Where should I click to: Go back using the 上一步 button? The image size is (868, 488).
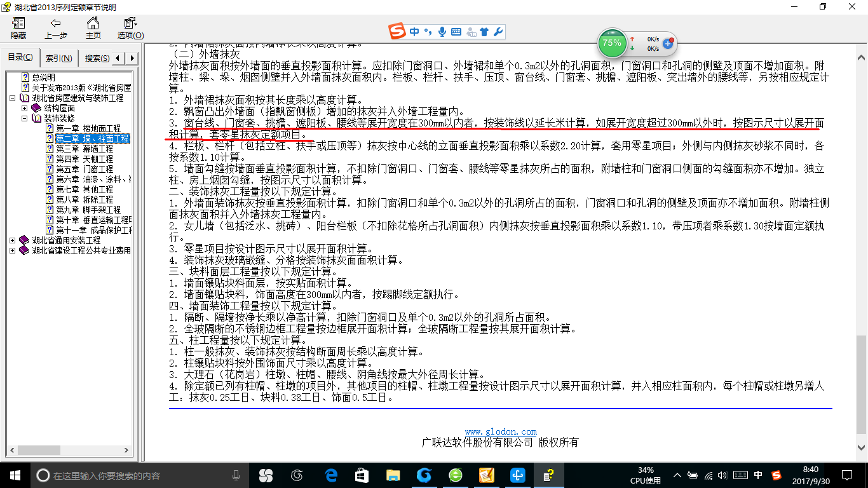pyautogui.click(x=56, y=29)
